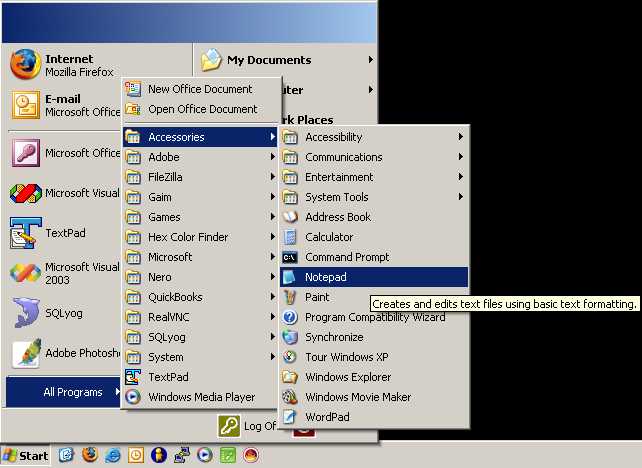Click All Programs button
This screenshot has height=468, width=642.
tap(63, 392)
